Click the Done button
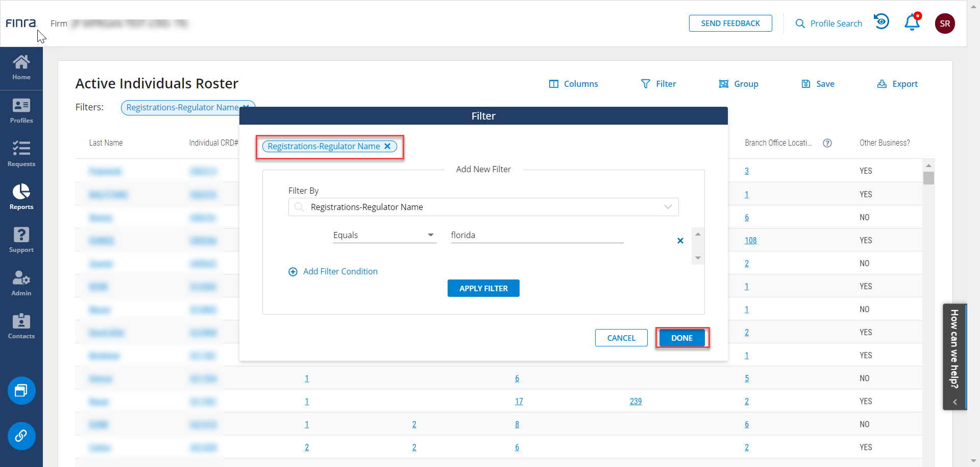This screenshot has width=980, height=467. (682, 338)
